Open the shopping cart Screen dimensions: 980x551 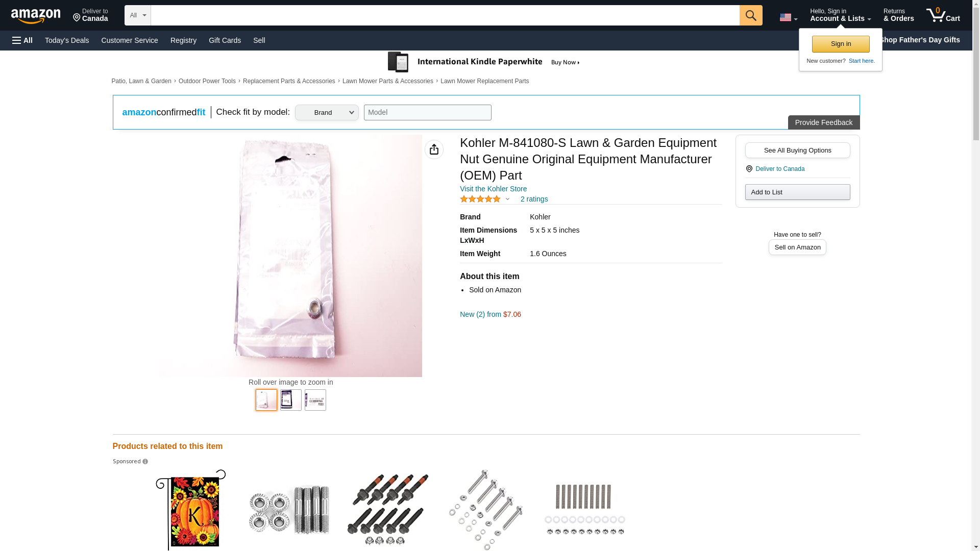pyautogui.click(x=943, y=15)
